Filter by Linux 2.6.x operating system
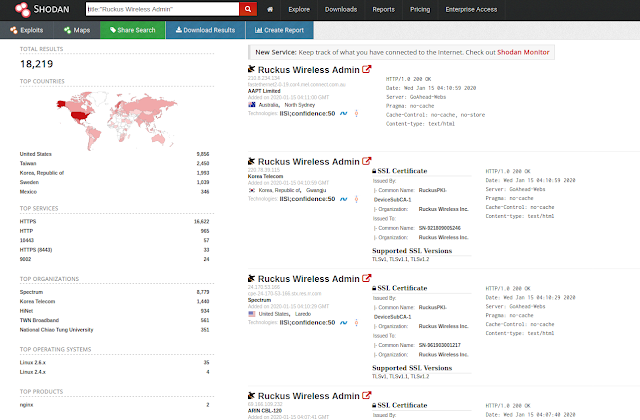 [x=33, y=362]
